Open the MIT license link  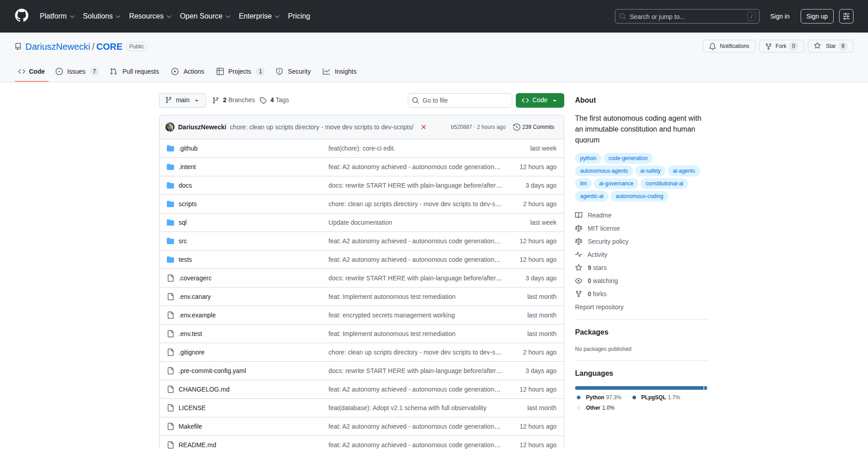603,228
